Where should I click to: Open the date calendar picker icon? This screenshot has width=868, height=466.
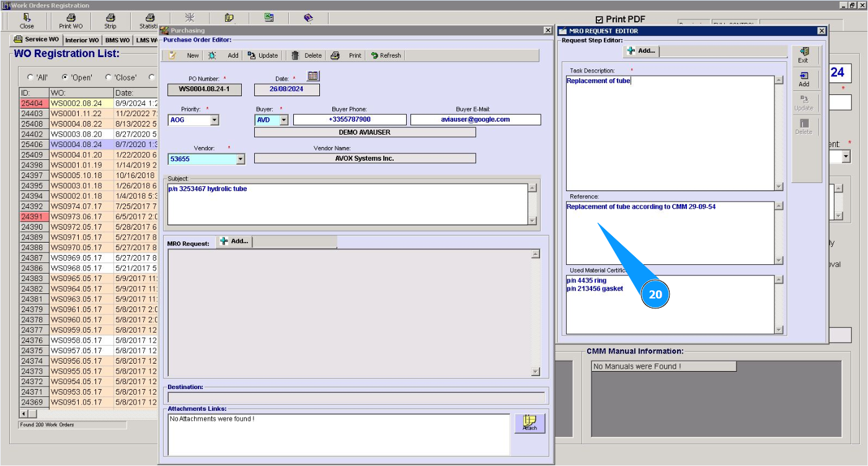point(313,76)
